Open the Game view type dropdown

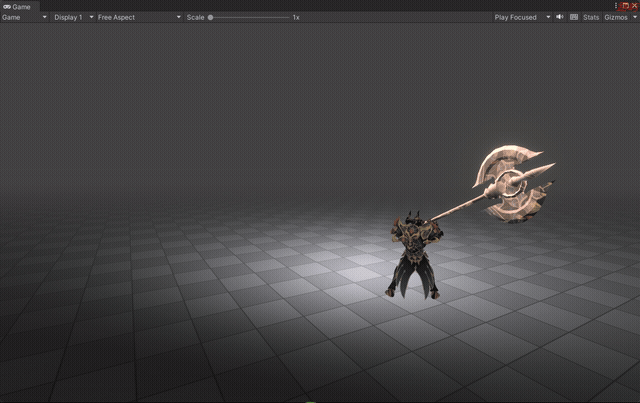24,17
